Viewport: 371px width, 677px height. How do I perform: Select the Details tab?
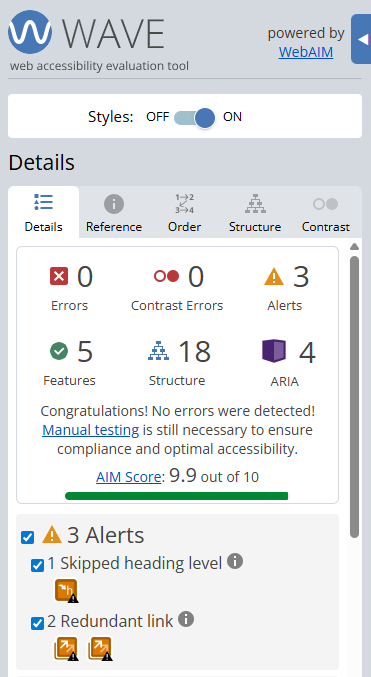(44, 212)
